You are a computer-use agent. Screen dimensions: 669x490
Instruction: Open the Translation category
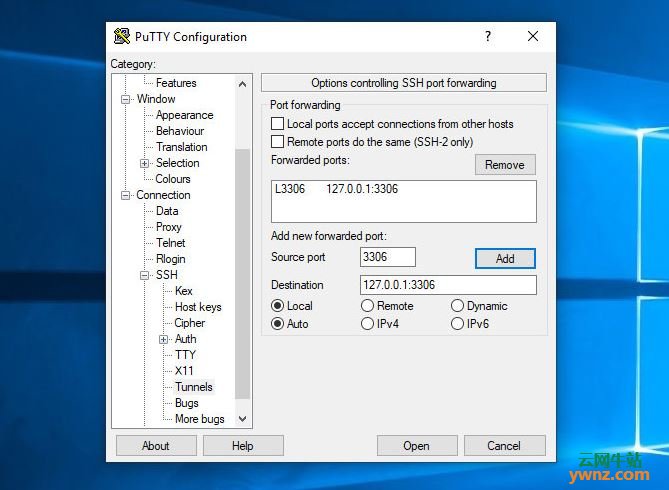[181, 147]
